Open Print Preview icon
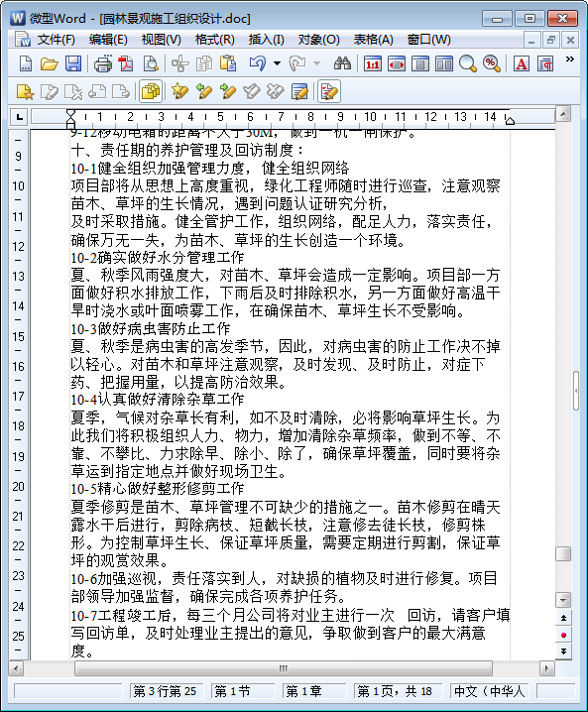 pyautogui.click(x=151, y=64)
